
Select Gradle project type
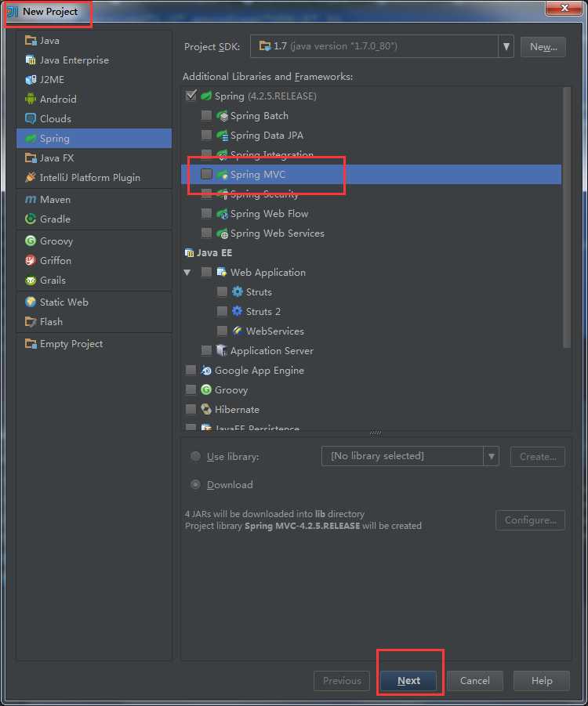tap(94, 219)
